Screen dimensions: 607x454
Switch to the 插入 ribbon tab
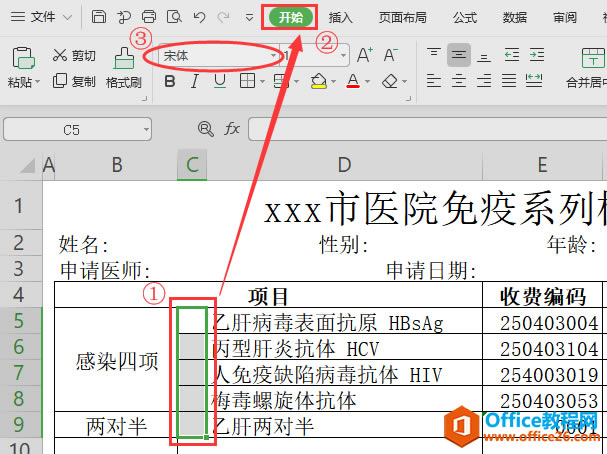coord(340,17)
